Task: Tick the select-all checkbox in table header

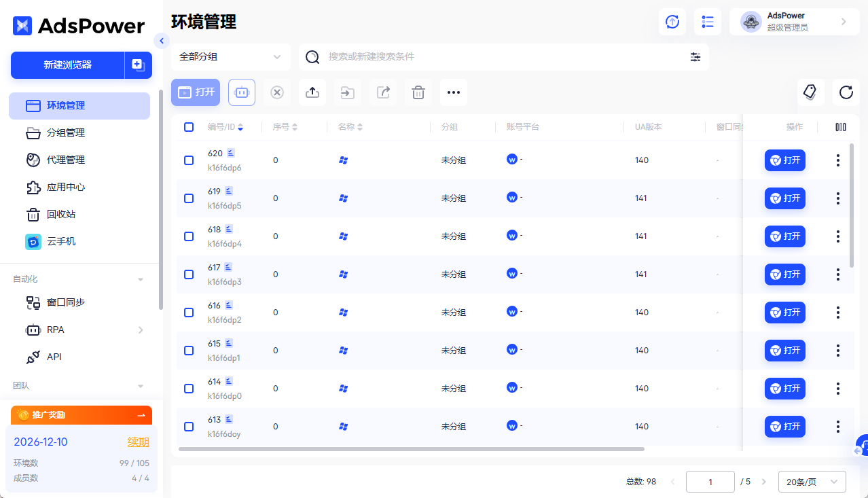Action: click(188, 126)
